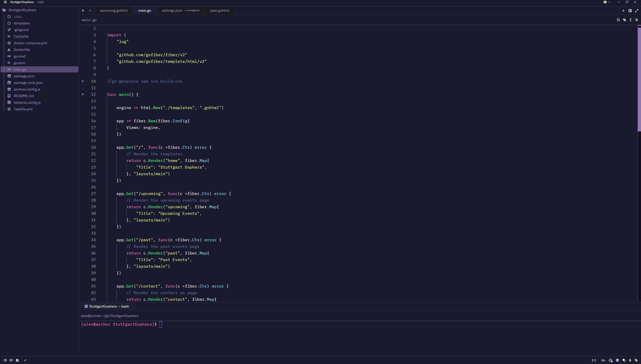The image size is (641, 364).
Task: Click the inline assist sparkle icon in editor toolbar
Action: pos(624,20)
